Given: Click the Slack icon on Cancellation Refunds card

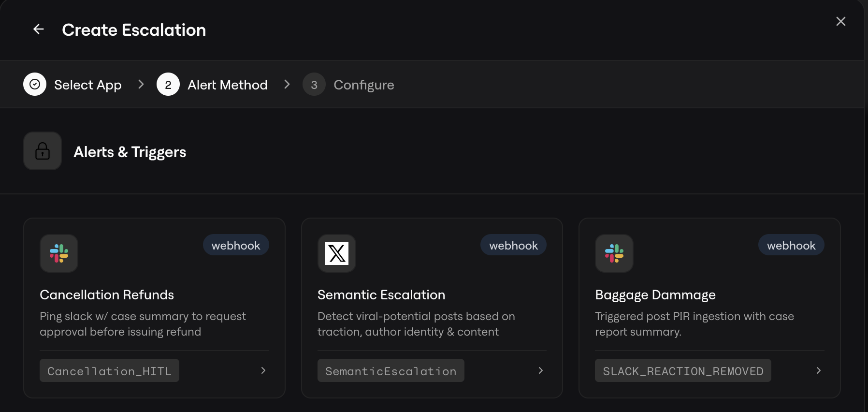Looking at the screenshot, I should [59, 253].
